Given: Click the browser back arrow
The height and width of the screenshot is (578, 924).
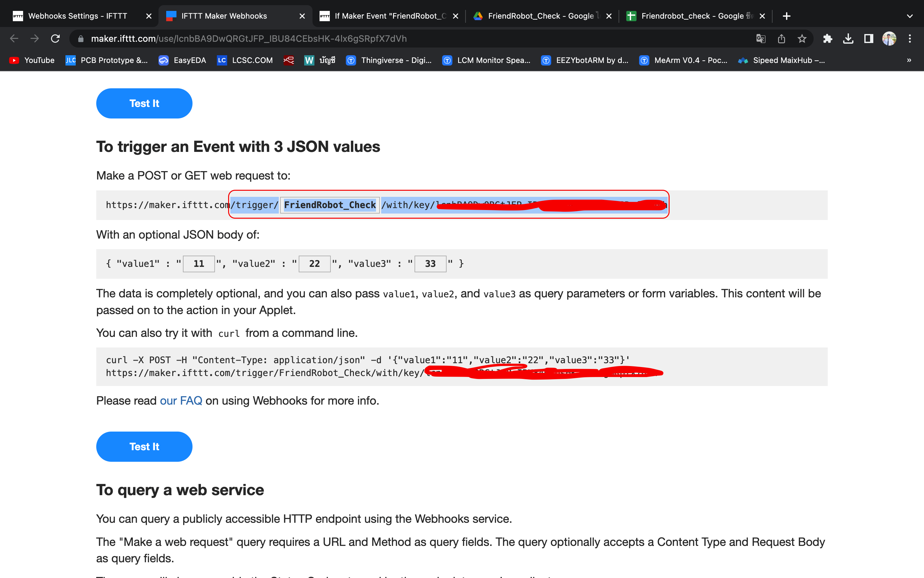Looking at the screenshot, I should point(14,39).
